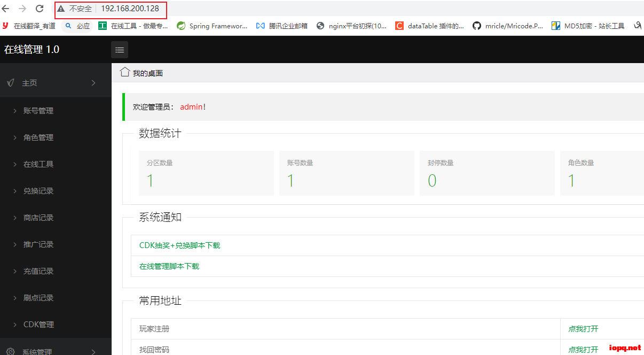This screenshot has height=355, width=644.
Task: Open the nginx平台初探 bookmark
Action: coord(351,26)
